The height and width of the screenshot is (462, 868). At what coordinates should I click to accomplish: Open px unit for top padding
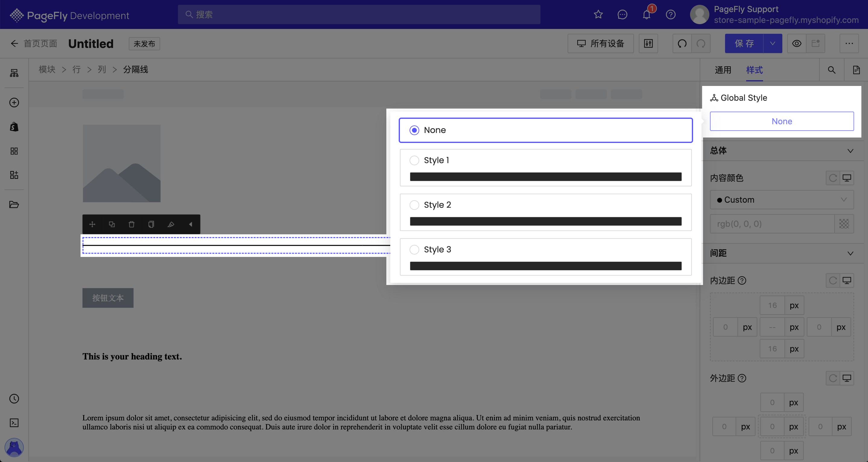point(794,305)
